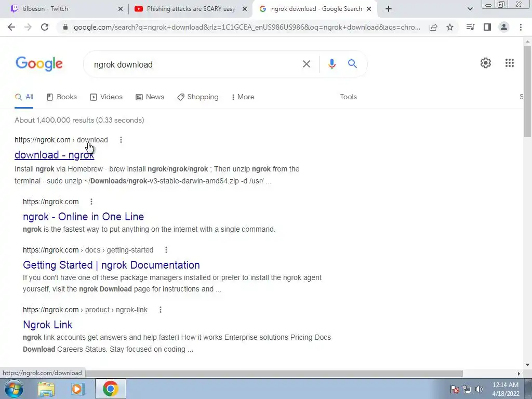Open the Windows Start menu

click(x=14, y=389)
